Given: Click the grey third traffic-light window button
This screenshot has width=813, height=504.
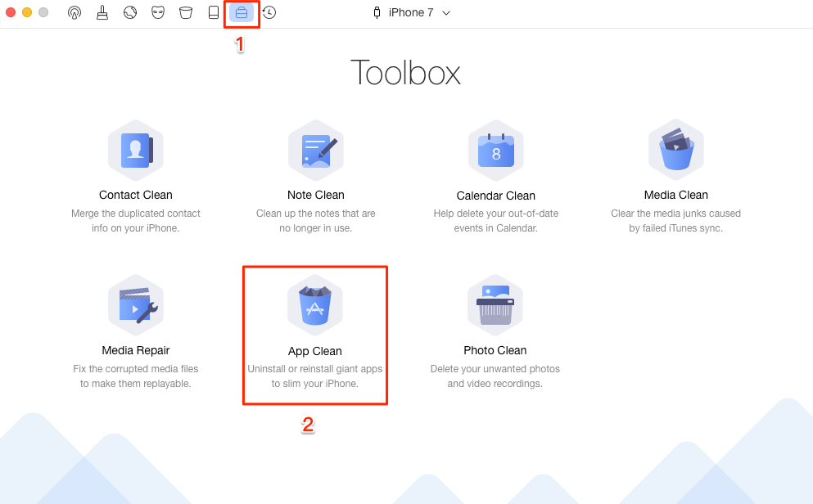Looking at the screenshot, I should (x=43, y=12).
